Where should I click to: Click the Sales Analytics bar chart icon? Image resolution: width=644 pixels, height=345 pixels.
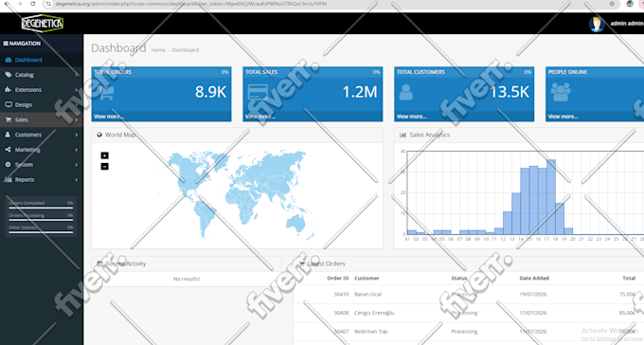[x=402, y=135]
